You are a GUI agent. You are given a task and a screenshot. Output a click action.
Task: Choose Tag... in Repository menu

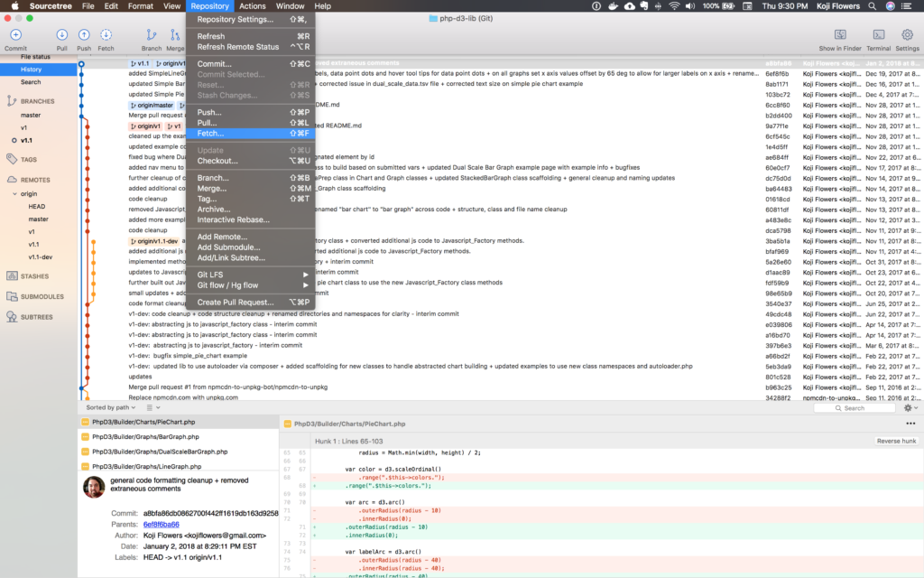coord(251,199)
